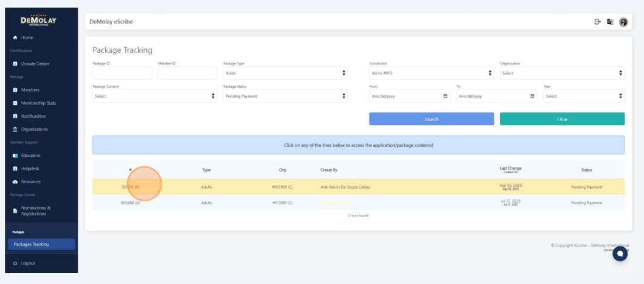
Task: Open Nominations & Registrations menu item
Action: [x=36, y=211]
